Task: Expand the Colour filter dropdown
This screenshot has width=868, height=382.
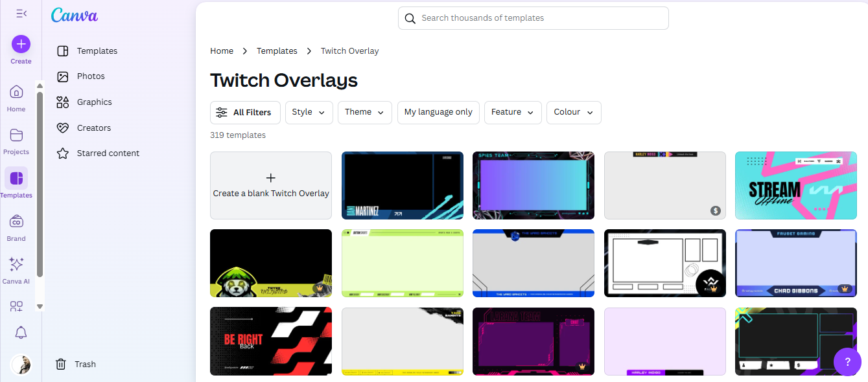Action: click(x=574, y=113)
